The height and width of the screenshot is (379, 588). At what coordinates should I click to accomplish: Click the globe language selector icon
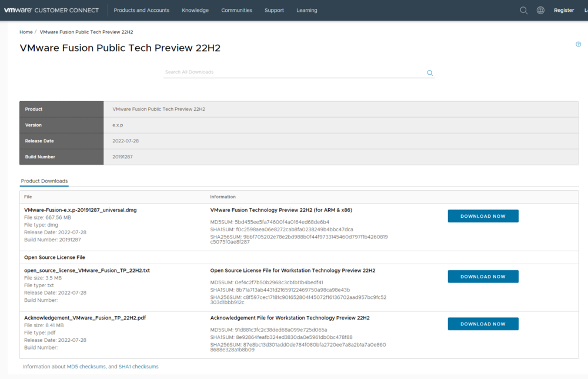[x=540, y=10]
